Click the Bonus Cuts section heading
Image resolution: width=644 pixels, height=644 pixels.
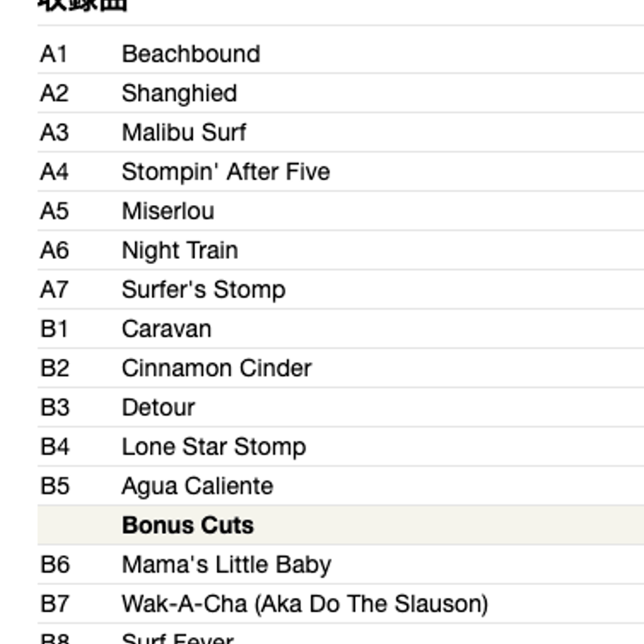(188, 525)
